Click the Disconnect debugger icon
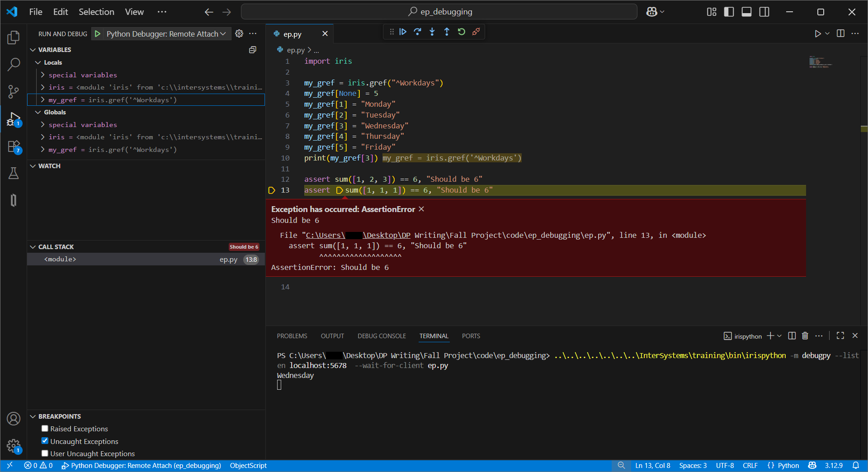 476,32
